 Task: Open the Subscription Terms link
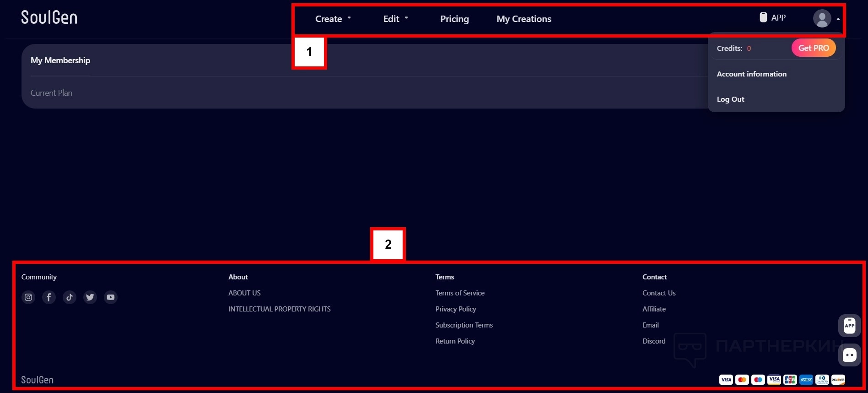point(464,325)
